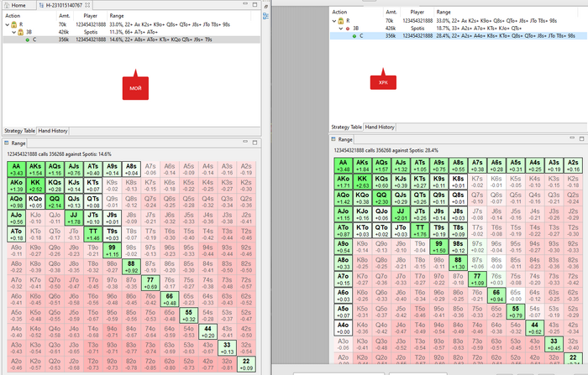588x375 pixels.
Task: Click A8s +0.04 cell in the 14.6% grid
Action: pyautogui.click(x=131, y=169)
